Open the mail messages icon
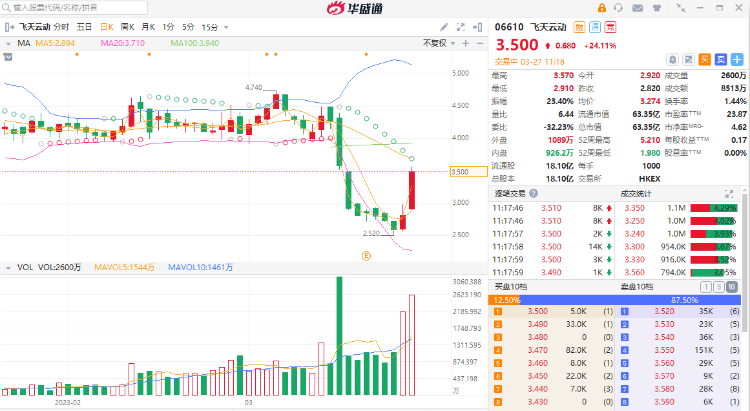The image size is (750, 411). (637, 8)
